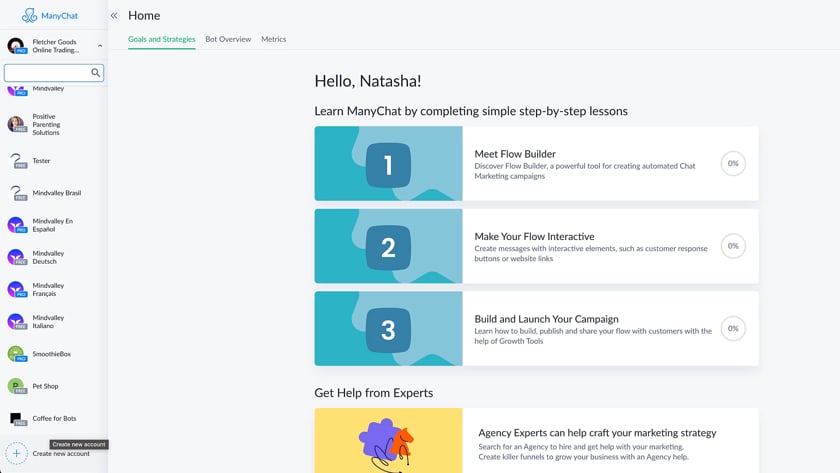
Task: Select Positive Parenting Solutions account name
Action: [x=46, y=124]
